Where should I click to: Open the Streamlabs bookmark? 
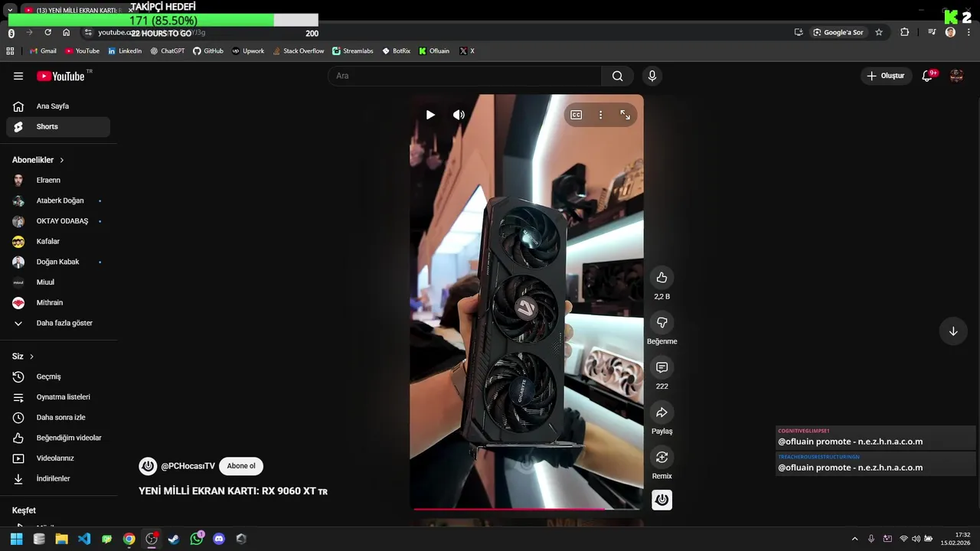(x=353, y=51)
